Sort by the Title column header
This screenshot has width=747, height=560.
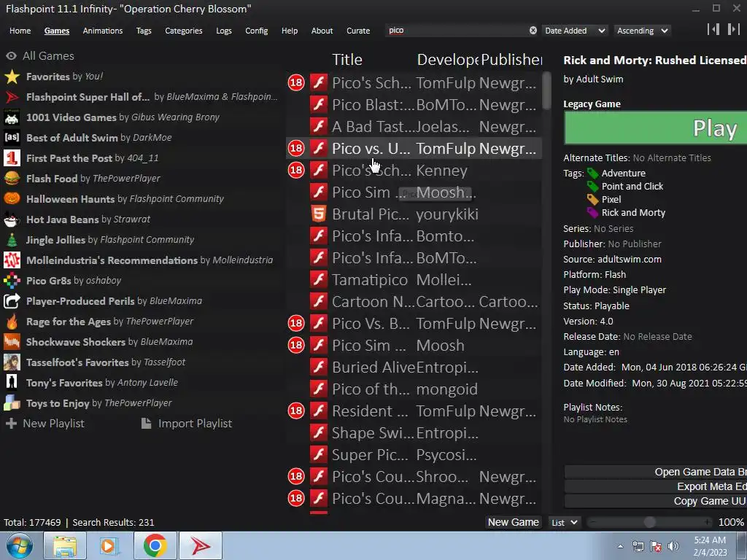point(347,60)
